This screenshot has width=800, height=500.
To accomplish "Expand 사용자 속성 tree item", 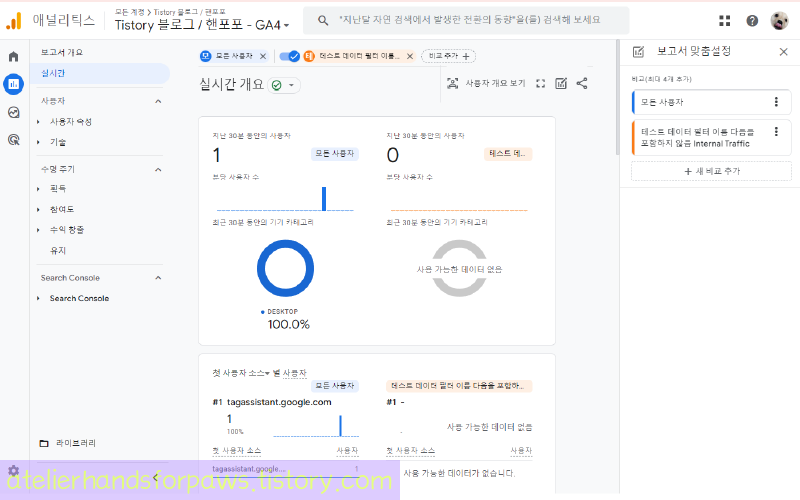I will tap(39, 122).
